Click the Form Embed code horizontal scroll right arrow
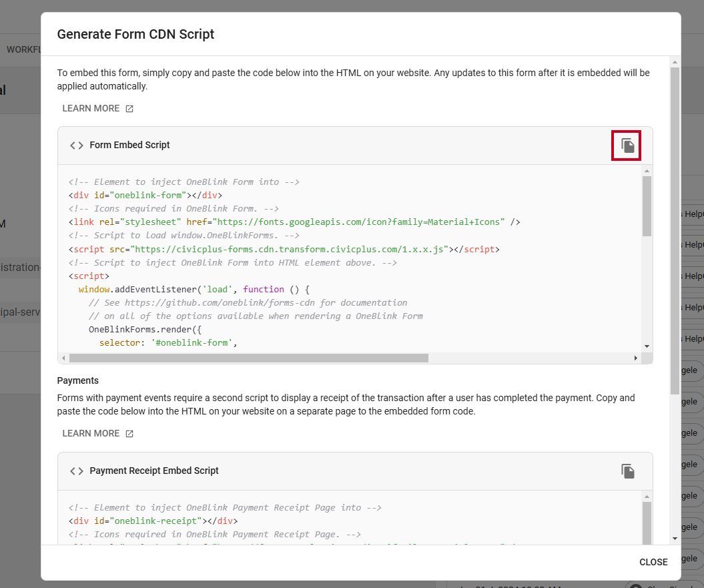Viewport: 704px width, 588px height. coord(636,358)
